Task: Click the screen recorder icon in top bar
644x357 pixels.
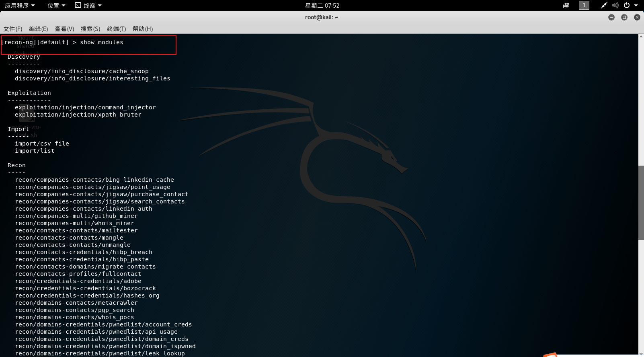Action: (x=566, y=5)
